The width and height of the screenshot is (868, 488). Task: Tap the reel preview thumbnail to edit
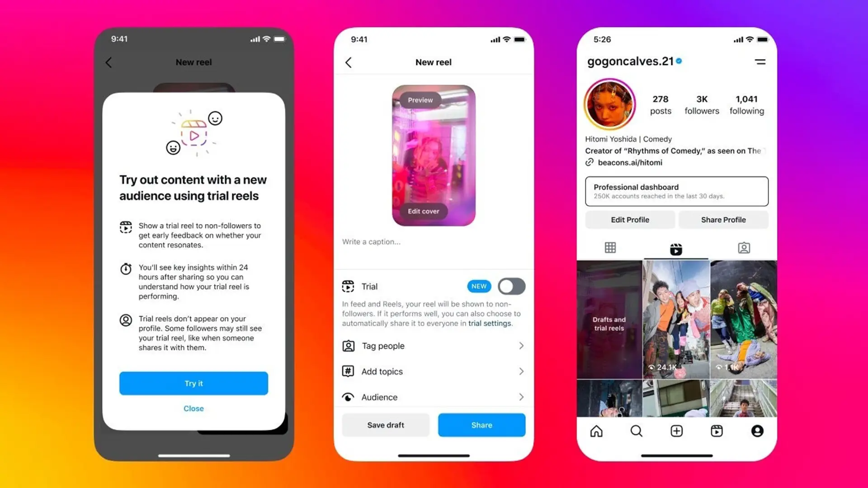[x=434, y=155]
